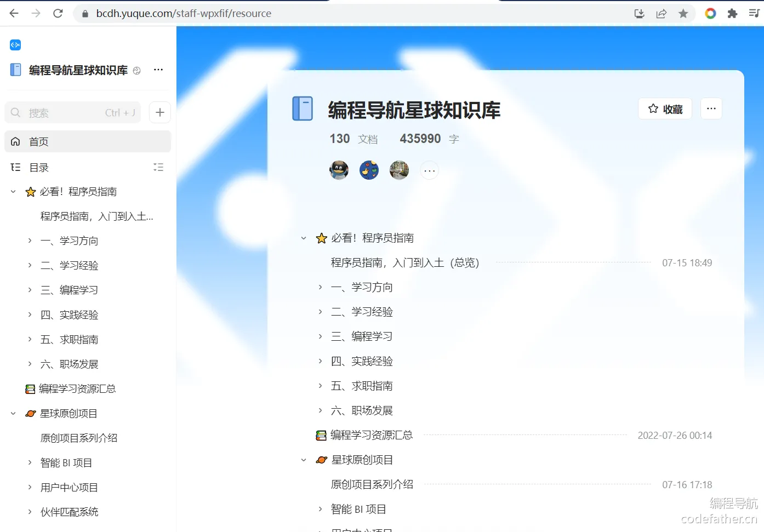Install the page as an app

coord(639,14)
